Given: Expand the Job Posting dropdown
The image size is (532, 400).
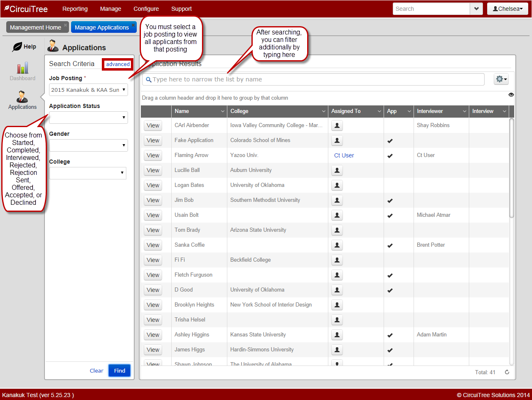Looking at the screenshot, I should pos(88,90).
